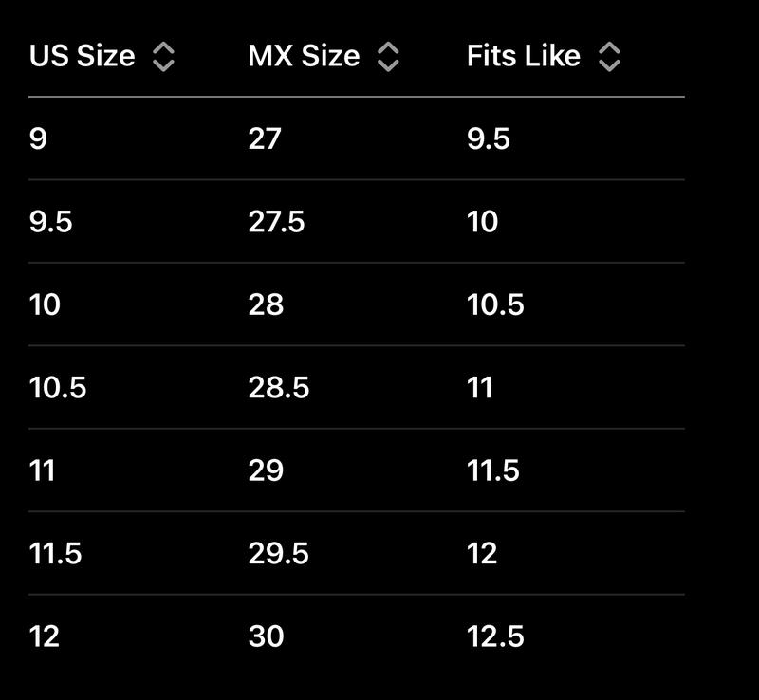Click MX size 27 cell

pos(265,139)
